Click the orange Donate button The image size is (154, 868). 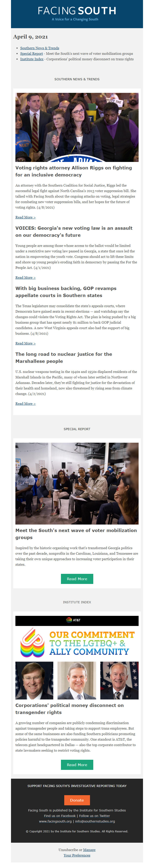click(77, 800)
